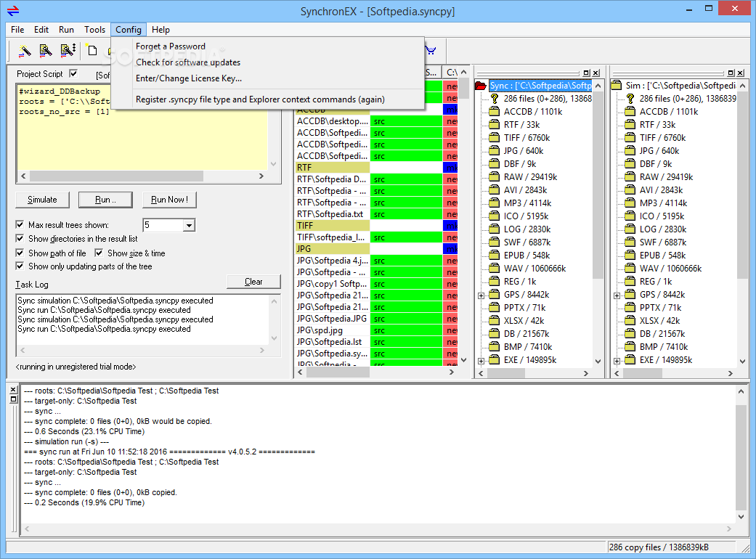The image size is (756, 559).
Task: Click the Simulate button
Action: coord(42,200)
